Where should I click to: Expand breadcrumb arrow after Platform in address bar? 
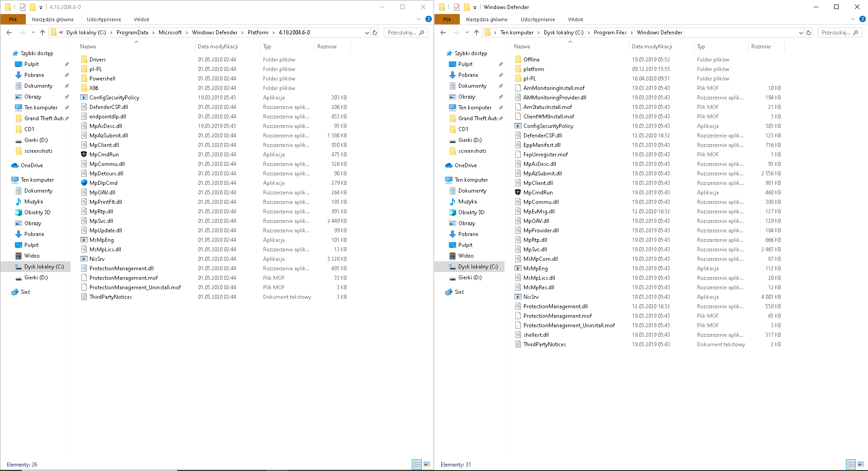coord(274,33)
